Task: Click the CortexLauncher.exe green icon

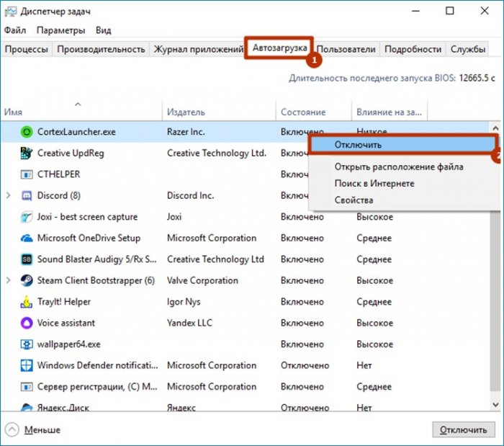Action: (27, 132)
